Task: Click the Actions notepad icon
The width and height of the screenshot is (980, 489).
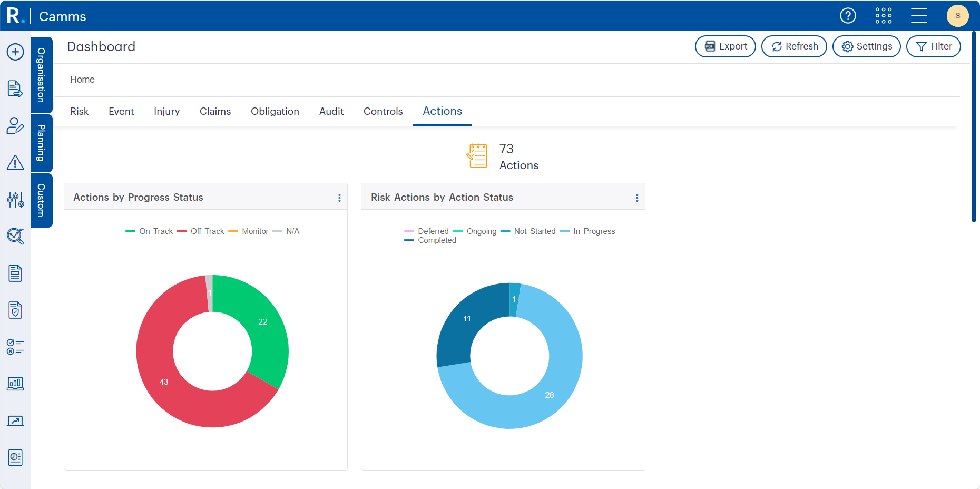Action: click(477, 156)
